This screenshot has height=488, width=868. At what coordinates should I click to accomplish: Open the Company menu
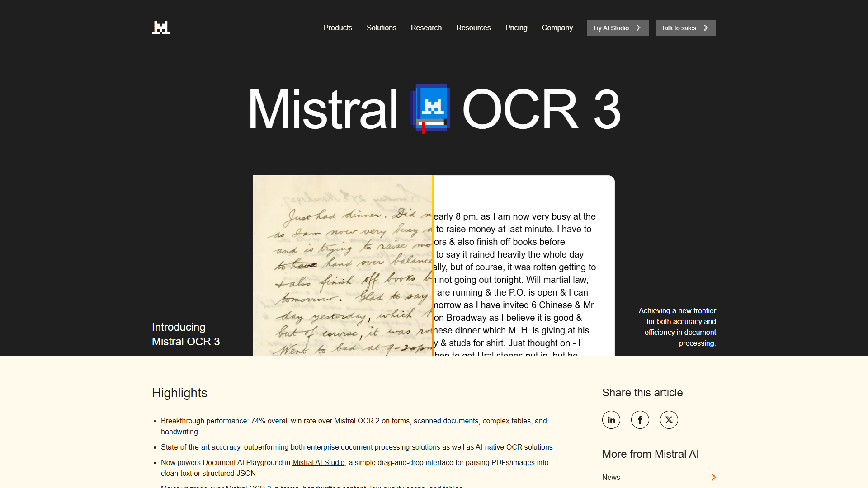coord(557,28)
